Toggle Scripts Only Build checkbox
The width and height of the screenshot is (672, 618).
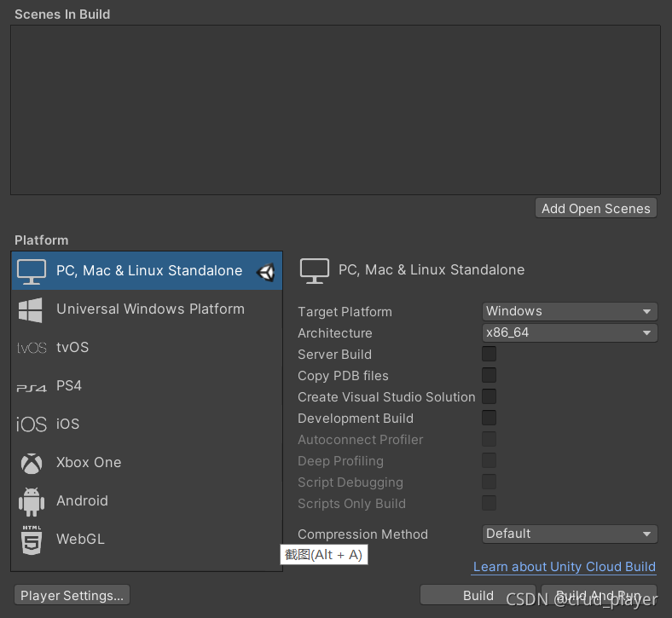tap(489, 503)
